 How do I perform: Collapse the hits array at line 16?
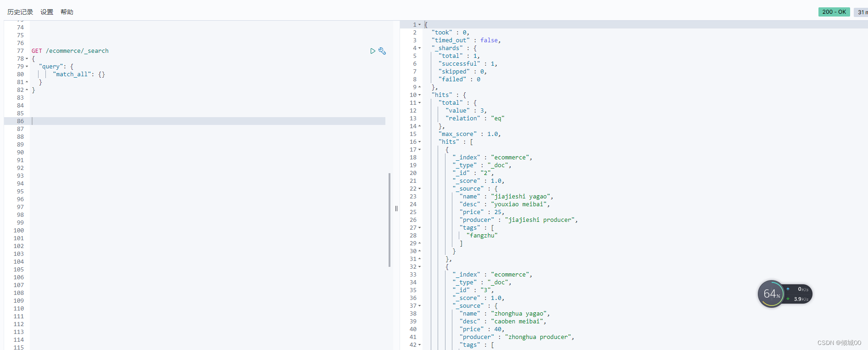coord(419,142)
